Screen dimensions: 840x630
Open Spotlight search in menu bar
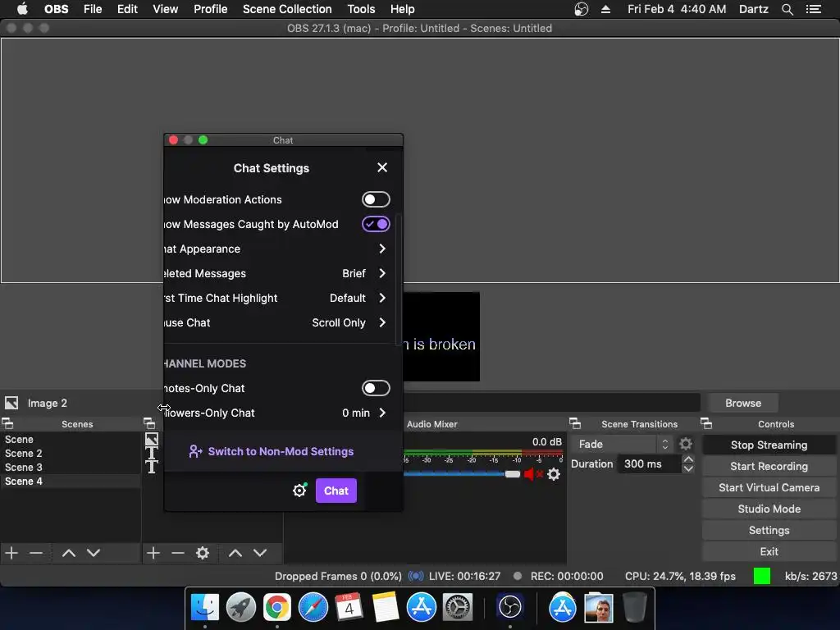(787, 9)
